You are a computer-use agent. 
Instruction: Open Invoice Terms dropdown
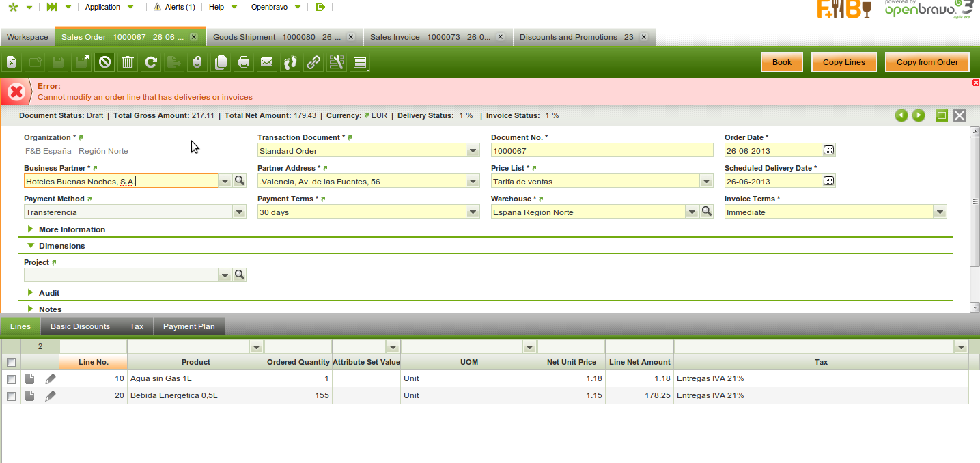click(940, 212)
